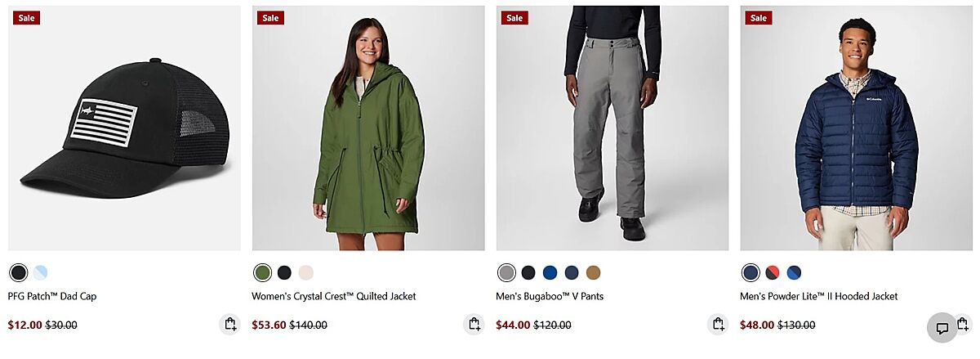Open the chat support bubble icon

click(x=942, y=328)
